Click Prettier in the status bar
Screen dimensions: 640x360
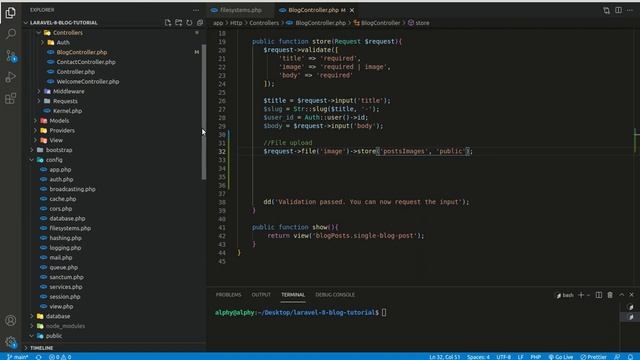pyautogui.click(x=593, y=357)
